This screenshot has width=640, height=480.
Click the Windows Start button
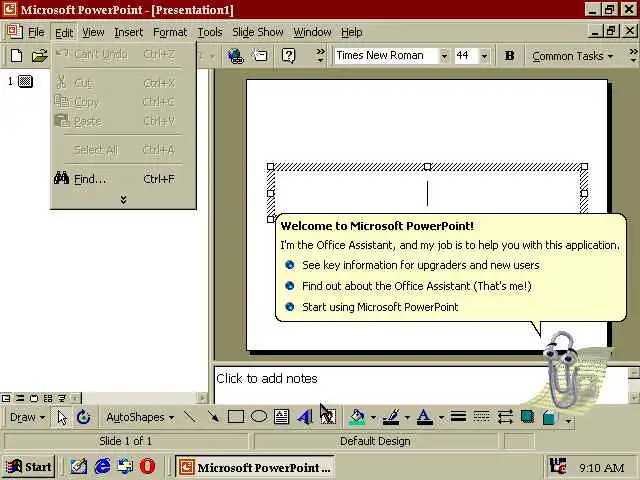point(29,466)
